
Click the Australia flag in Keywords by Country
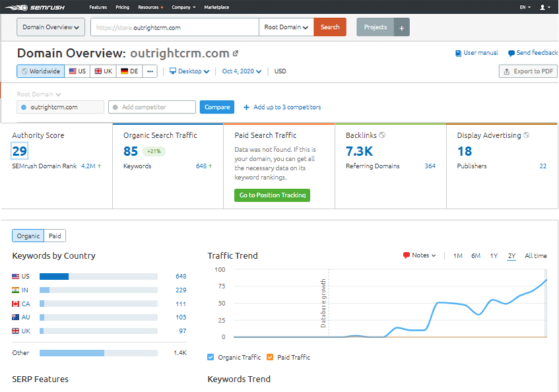pyautogui.click(x=15, y=317)
